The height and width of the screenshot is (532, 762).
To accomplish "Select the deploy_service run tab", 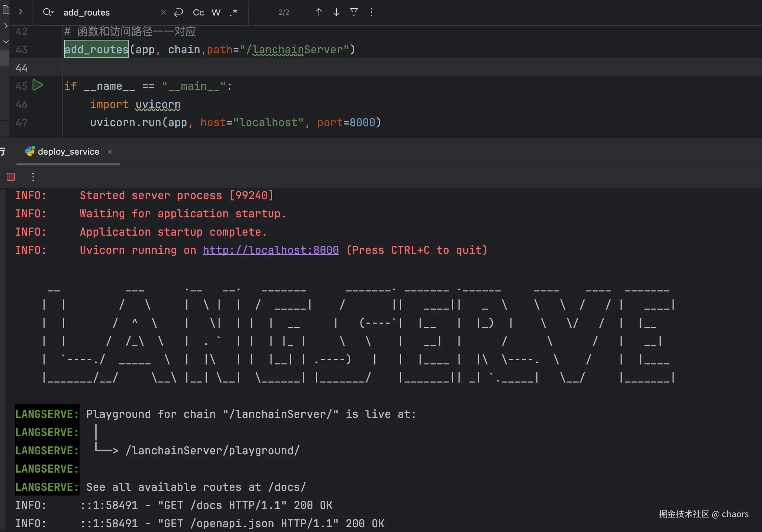I will (x=68, y=152).
